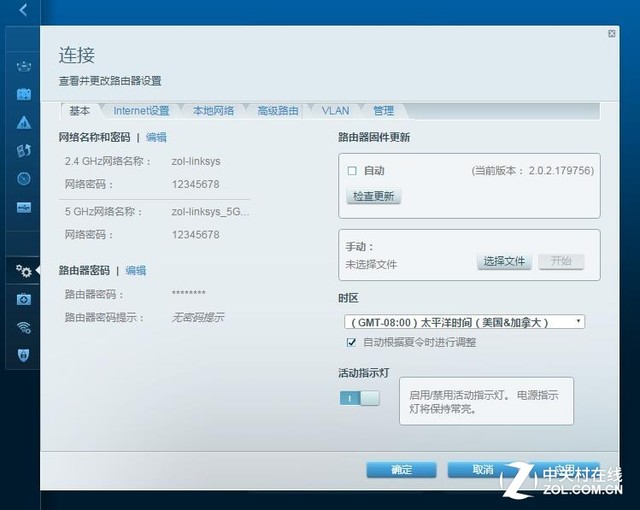Uncheck 自动根据夏令时进行调整 checkbox
Image resolution: width=640 pixels, height=510 pixels.
tap(351, 342)
